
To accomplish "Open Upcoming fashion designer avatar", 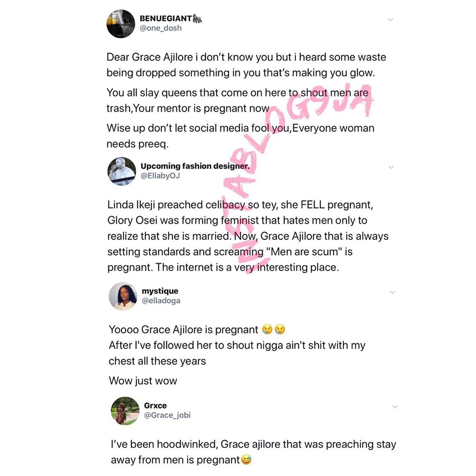I will tap(122, 171).
